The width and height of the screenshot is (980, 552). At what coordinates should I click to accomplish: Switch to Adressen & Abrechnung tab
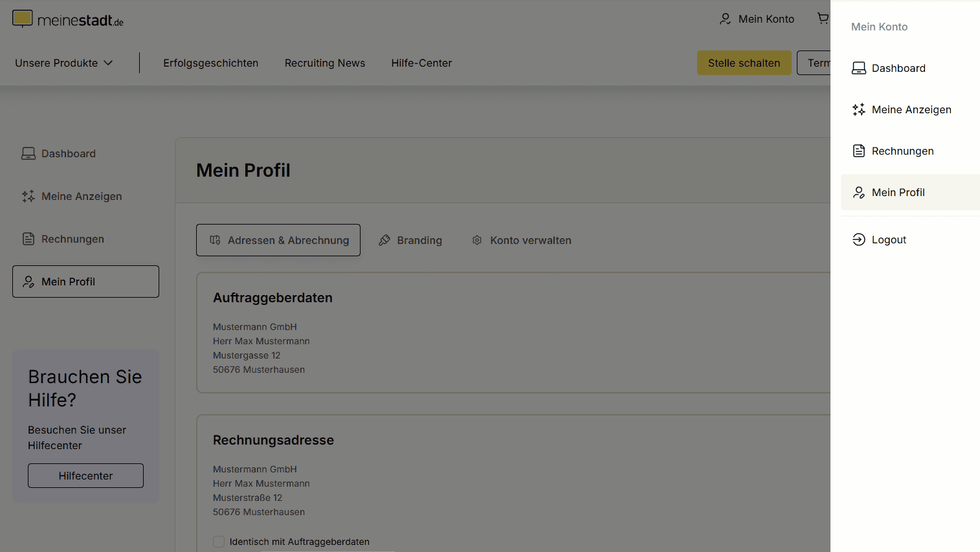(278, 240)
